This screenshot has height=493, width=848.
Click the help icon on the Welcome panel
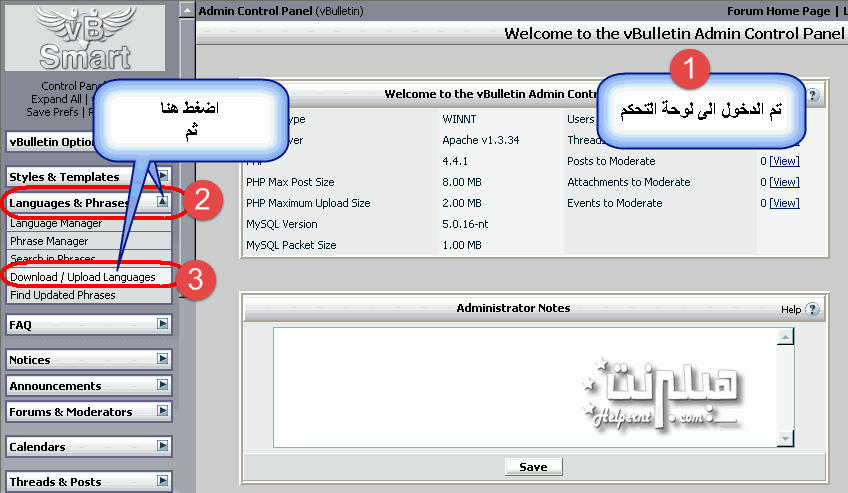click(813, 95)
